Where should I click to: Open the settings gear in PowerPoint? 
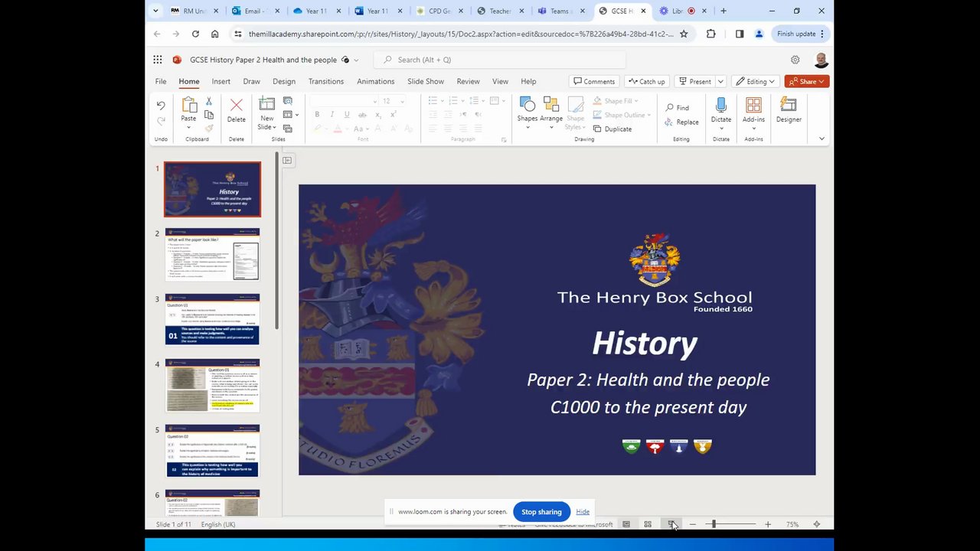point(795,60)
